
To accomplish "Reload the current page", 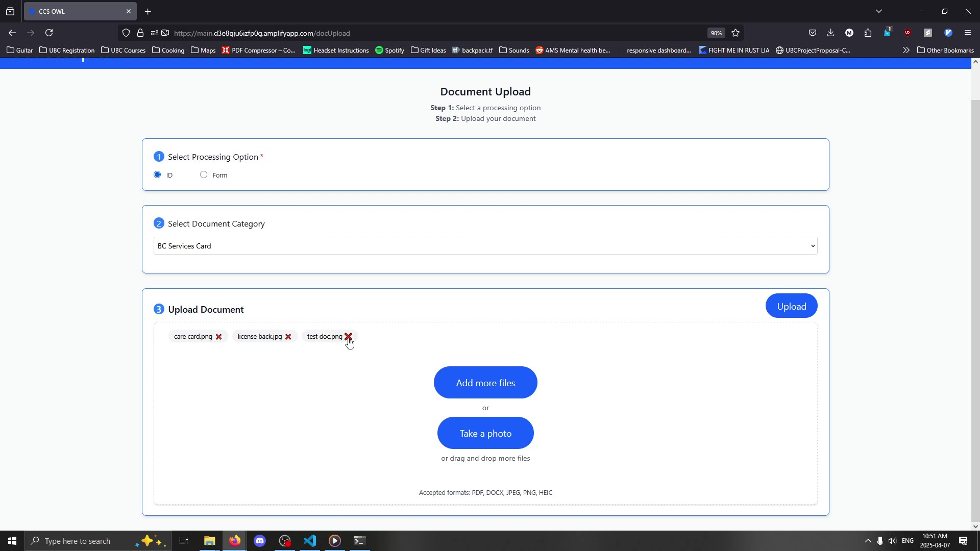I will pyautogui.click(x=50, y=33).
